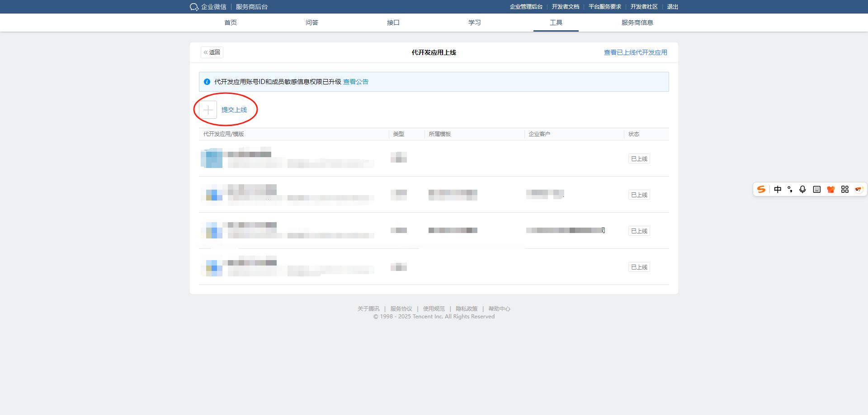
Task: Switch to the 首页 tab
Action: pos(231,23)
